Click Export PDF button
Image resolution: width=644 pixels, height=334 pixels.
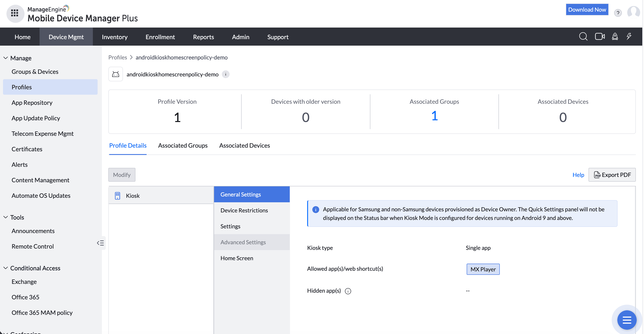612,175
